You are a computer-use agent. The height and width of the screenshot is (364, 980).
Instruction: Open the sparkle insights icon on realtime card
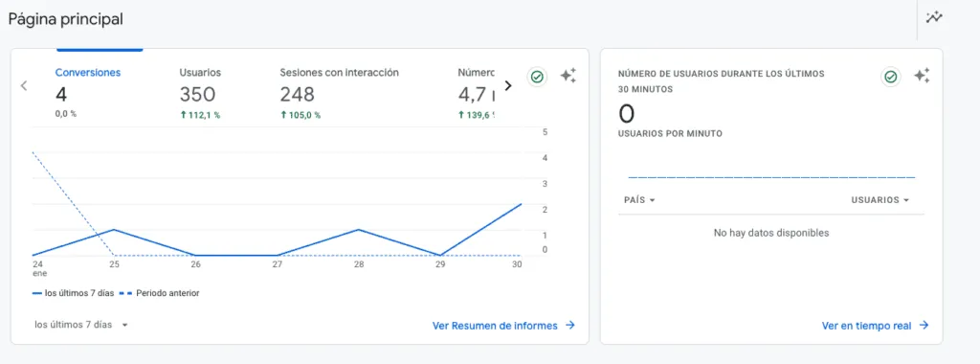(922, 77)
